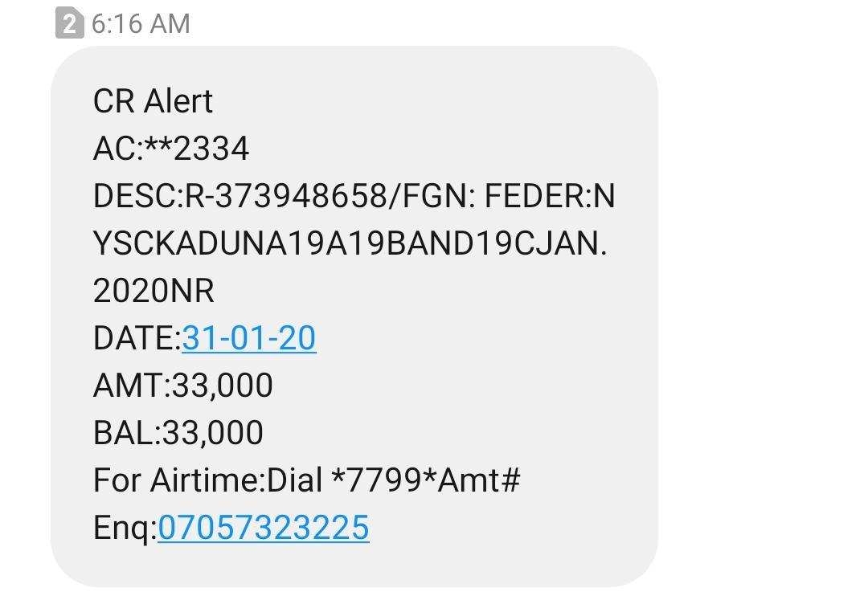Click the DESC: label in message
This screenshot has height=596, width=868.
click(138, 197)
